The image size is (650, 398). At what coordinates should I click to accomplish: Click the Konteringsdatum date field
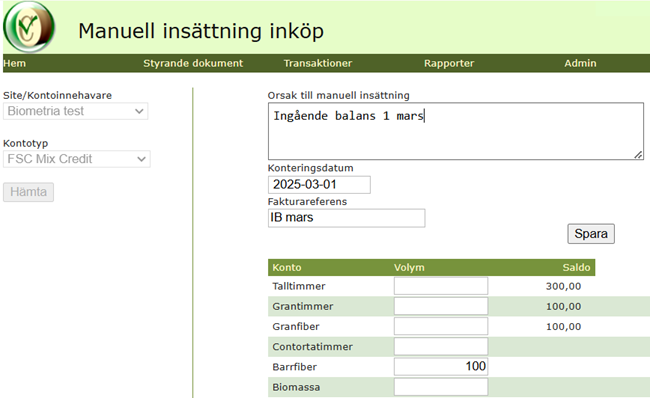pyautogui.click(x=319, y=184)
